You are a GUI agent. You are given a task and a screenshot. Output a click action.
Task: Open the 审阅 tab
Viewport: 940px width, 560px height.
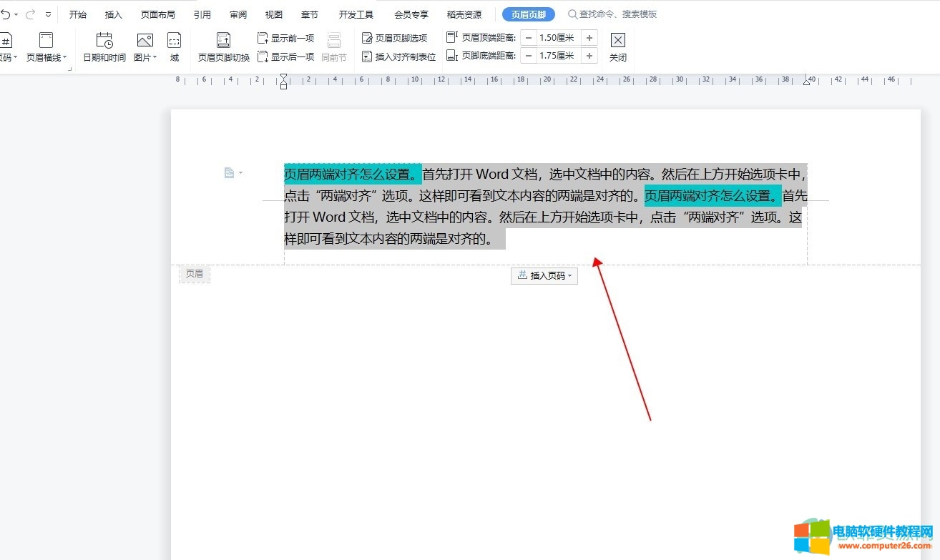[238, 14]
